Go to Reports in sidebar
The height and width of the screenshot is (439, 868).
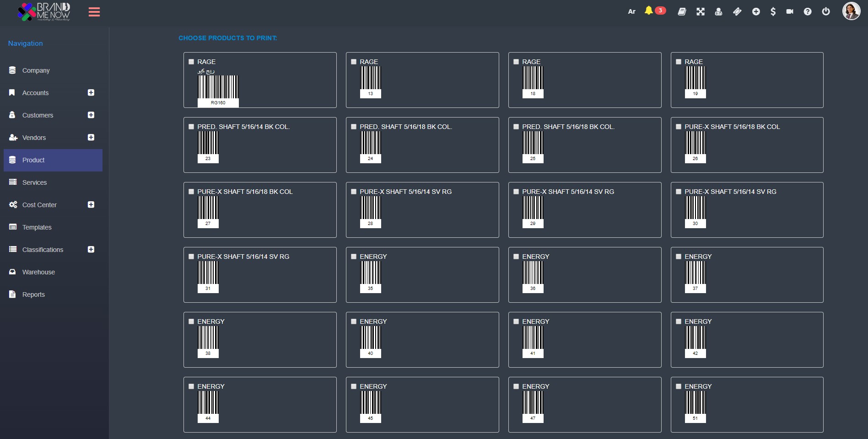point(33,294)
